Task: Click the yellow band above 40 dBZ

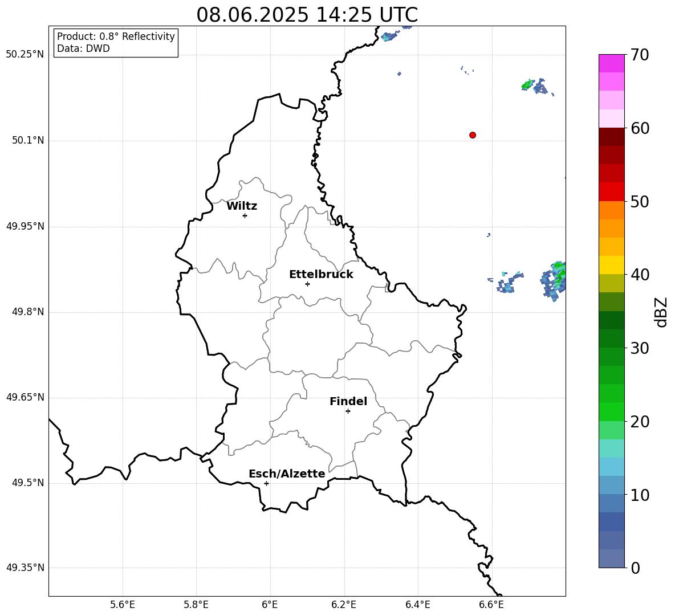Action: [611, 265]
